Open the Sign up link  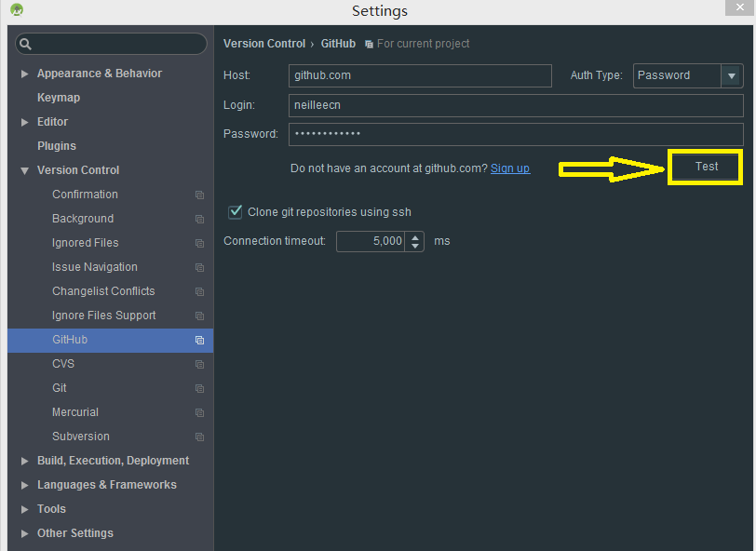tap(510, 168)
